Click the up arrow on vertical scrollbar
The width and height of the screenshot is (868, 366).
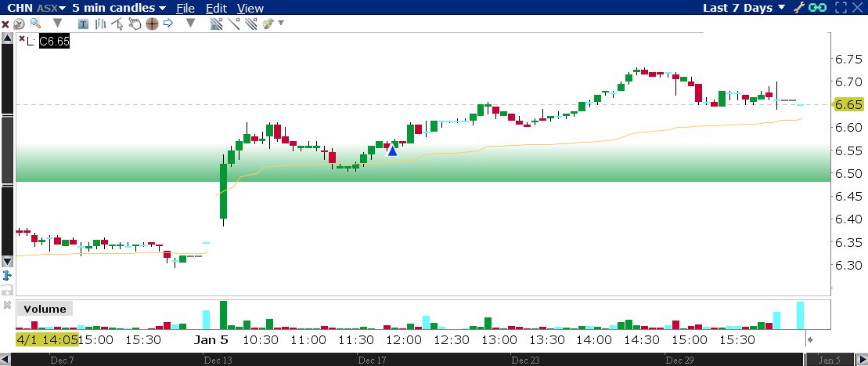[7, 38]
